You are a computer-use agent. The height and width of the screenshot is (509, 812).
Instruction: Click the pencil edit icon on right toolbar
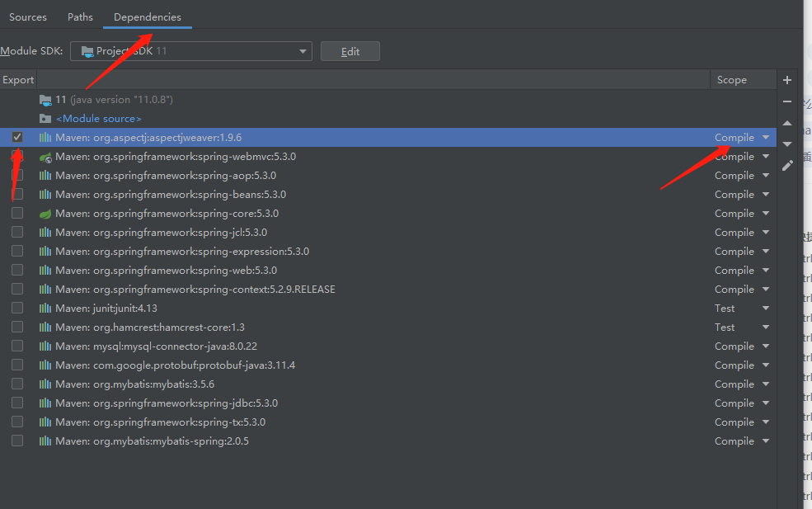pos(786,165)
